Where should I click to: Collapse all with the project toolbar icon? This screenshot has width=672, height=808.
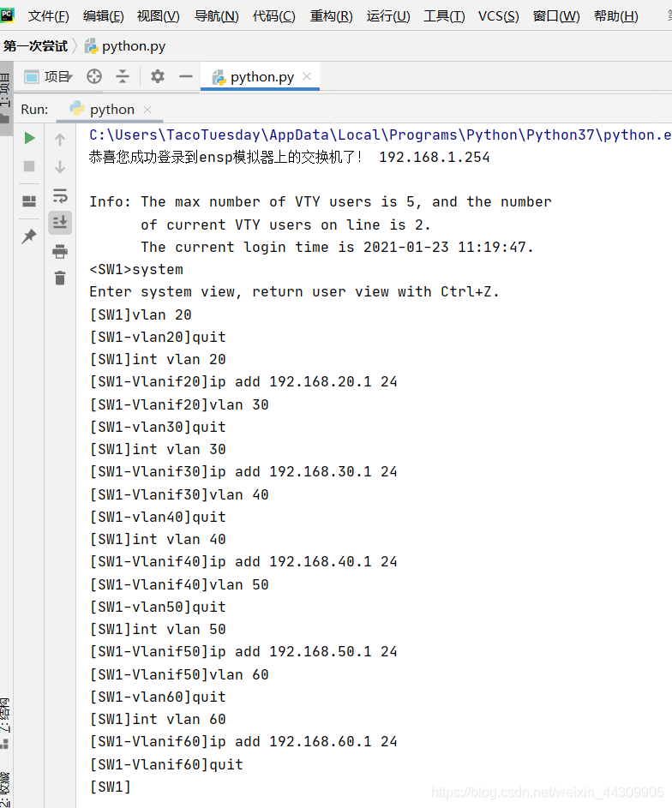click(x=122, y=76)
